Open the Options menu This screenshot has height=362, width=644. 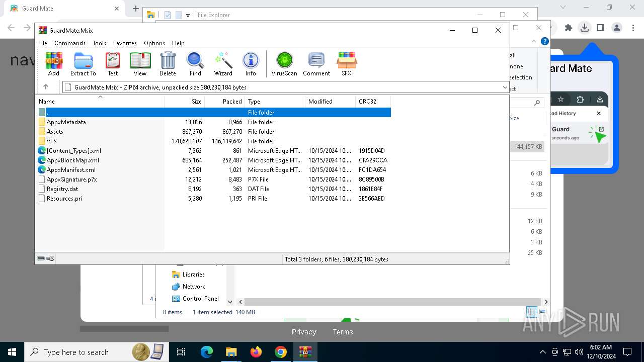coord(154,43)
